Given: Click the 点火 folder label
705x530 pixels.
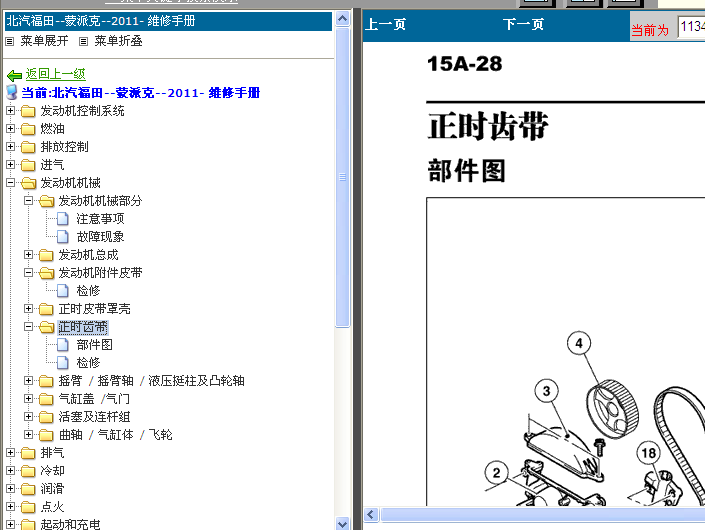Looking at the screenshot, I should click(x=52, y=507).
